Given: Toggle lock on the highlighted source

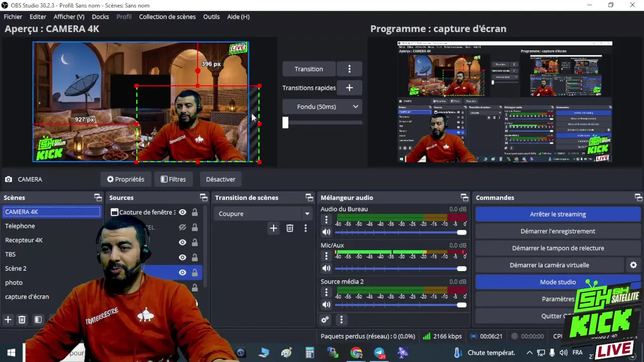Looking at the screenshot, I should 195,273.
